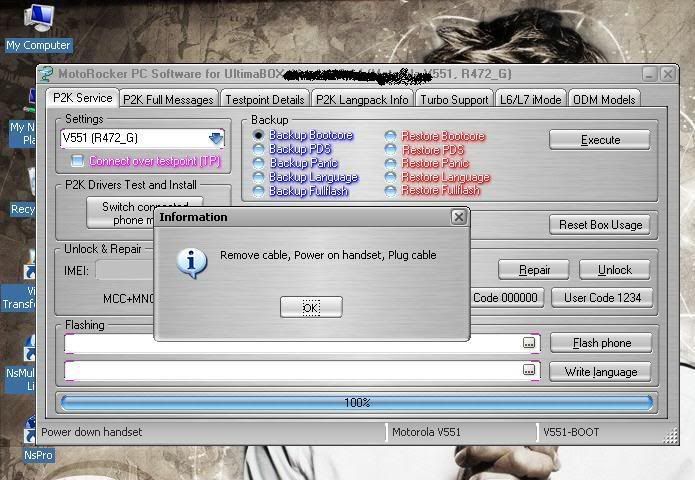Click 'Power down handset' status text
The width and height of the screenshot is (695, 480).
92,432
